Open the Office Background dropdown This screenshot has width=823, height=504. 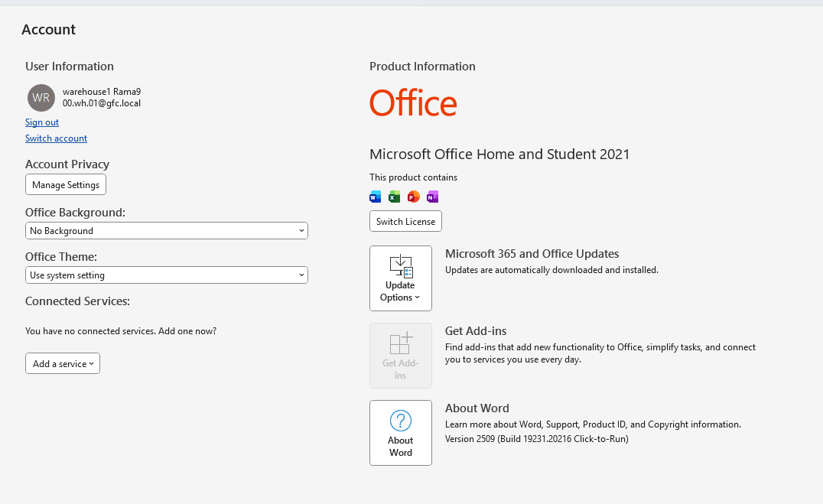point(167,231)
